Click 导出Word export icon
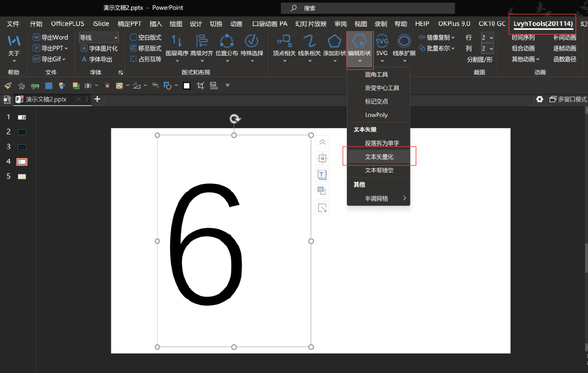This screenshot has height=373, width=588. tap(51, 37)
